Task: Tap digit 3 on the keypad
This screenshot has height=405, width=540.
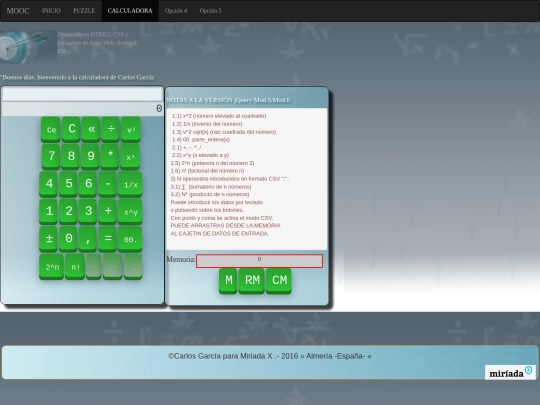Action: coord(88,211)
